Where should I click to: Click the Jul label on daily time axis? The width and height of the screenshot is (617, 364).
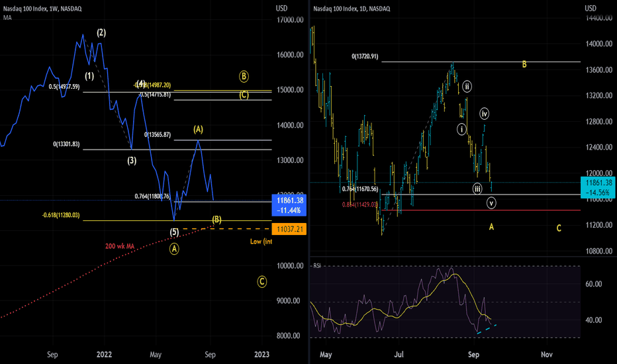click(399, 355)
